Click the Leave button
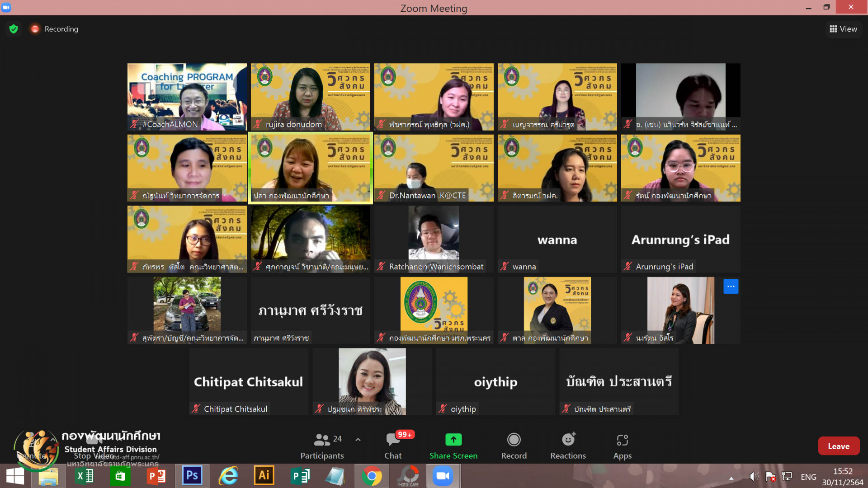Viewport: 868px width, 488px height. pos(839,446)
